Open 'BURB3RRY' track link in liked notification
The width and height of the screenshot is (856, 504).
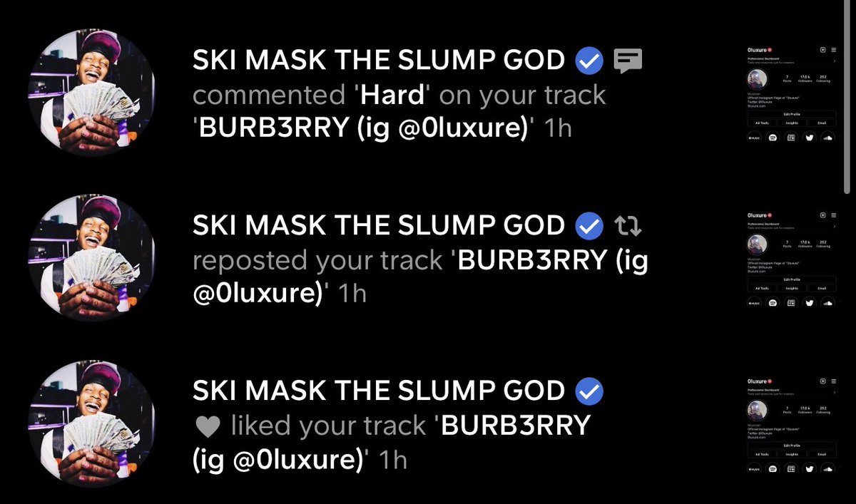(x=512, y=426)
